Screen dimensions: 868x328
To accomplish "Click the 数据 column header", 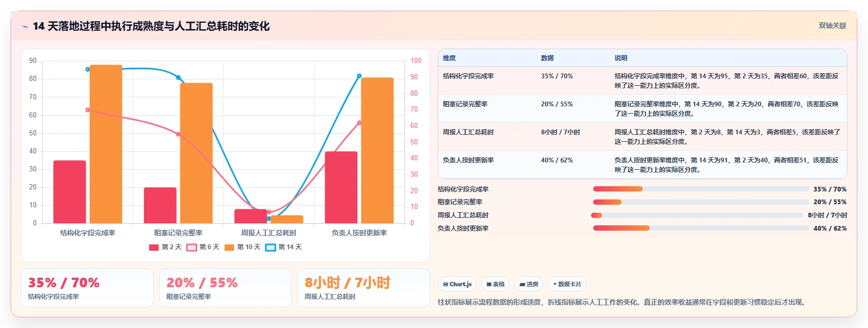I will tap(547, 58).
